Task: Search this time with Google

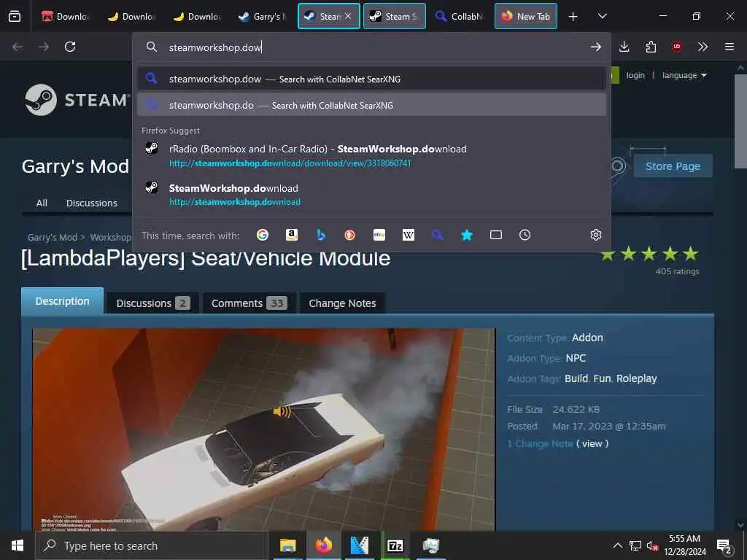Action: pyautogui.click(x=263, y=235)
